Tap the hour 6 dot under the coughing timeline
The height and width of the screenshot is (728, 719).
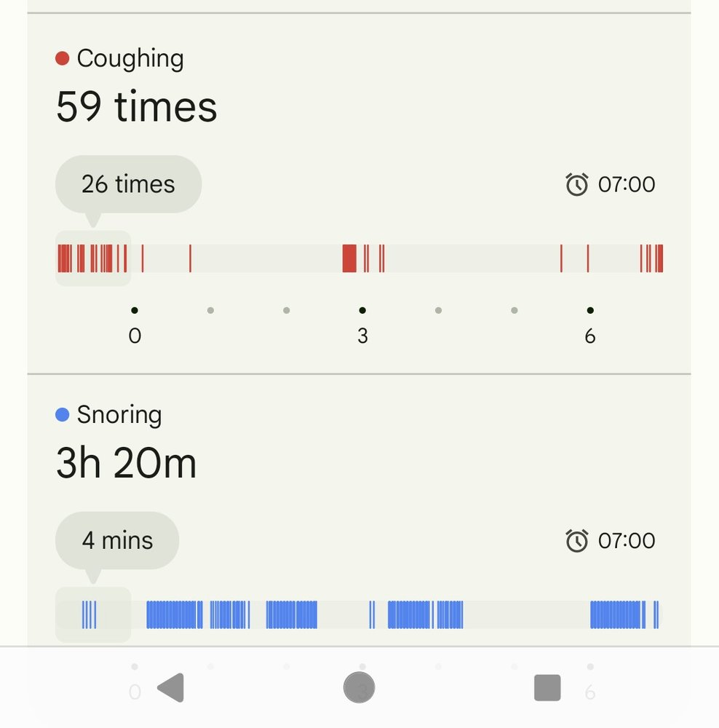point(590,311)
